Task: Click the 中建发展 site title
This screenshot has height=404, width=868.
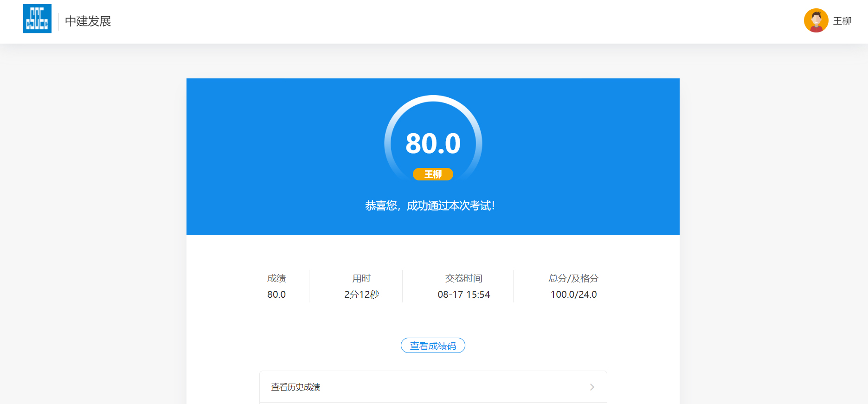Action: coord(88,21)
